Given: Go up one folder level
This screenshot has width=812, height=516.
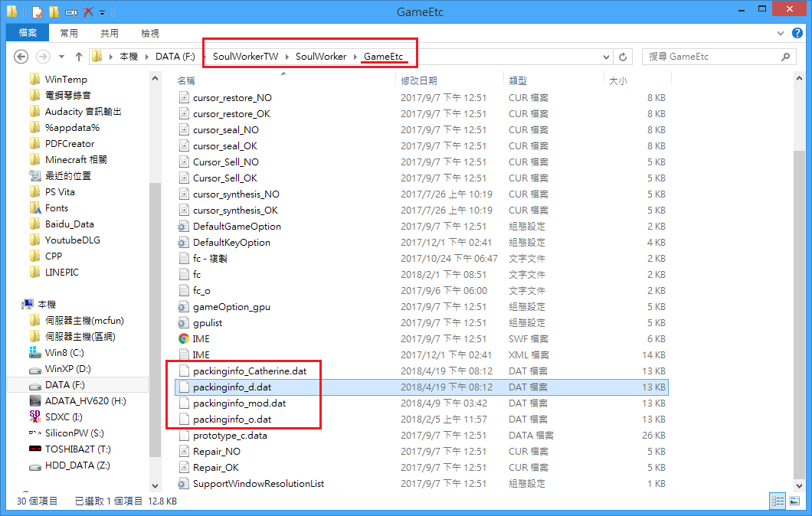Looking at the screenshot, I should point(79,57).
